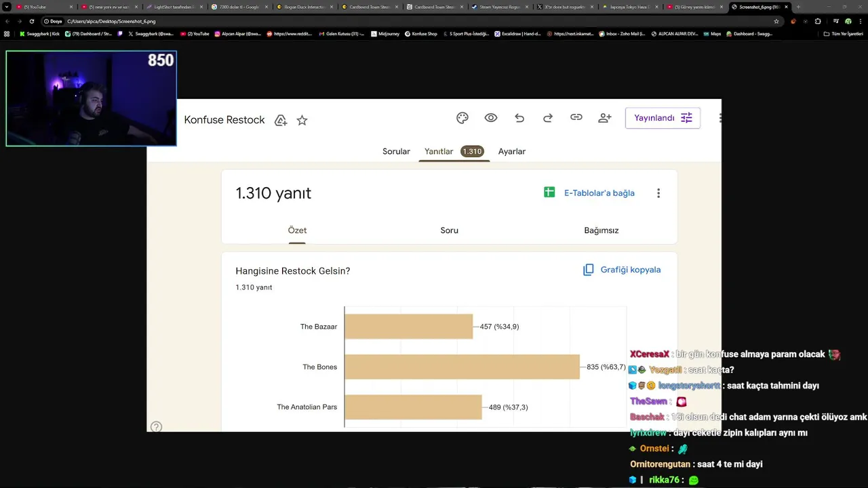Open the Reddit bookmark
Screen dimensions: 868x488
(291, 34)
